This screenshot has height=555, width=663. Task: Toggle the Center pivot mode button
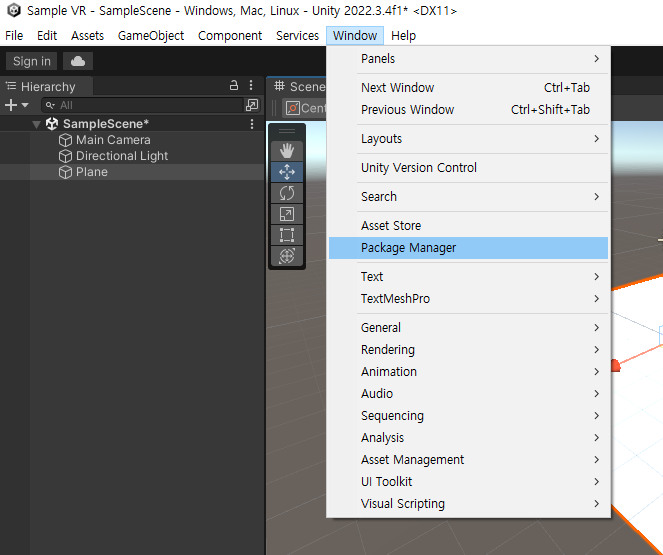point(304,108)
